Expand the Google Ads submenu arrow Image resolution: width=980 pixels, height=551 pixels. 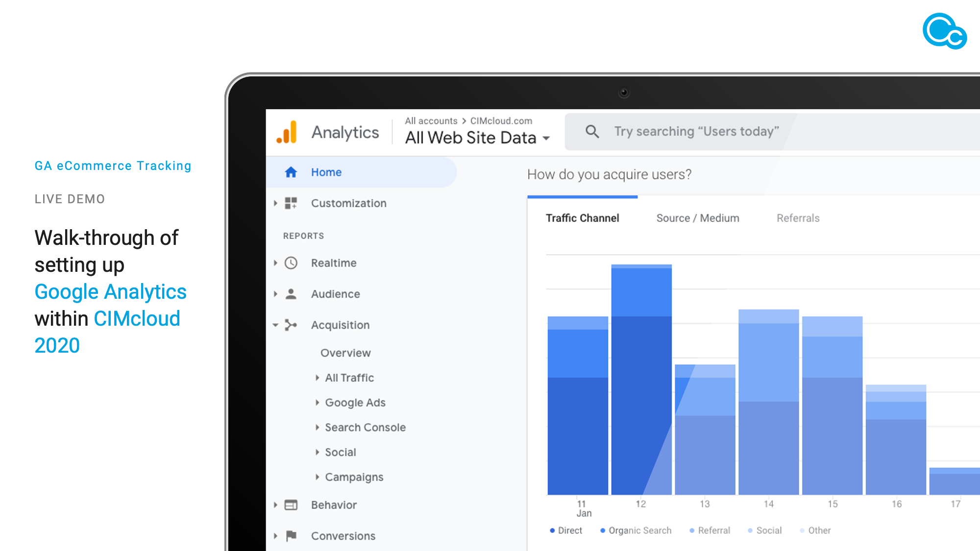click(318, 403)
